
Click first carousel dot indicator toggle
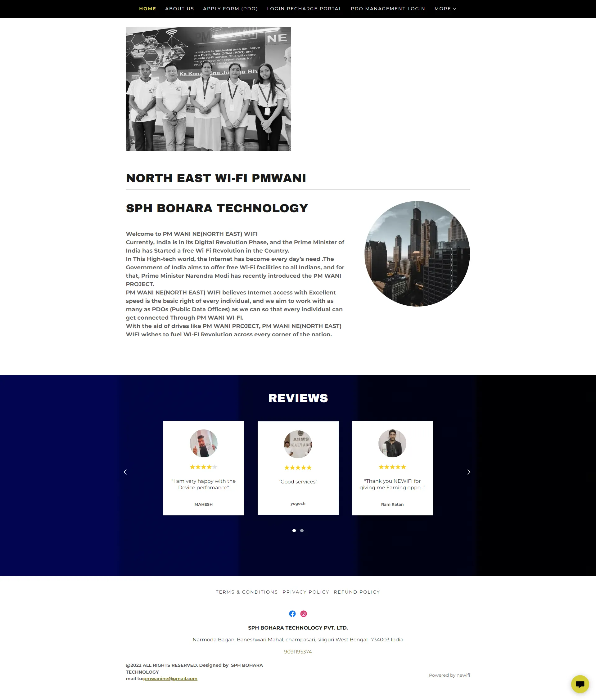click(294, 530)
